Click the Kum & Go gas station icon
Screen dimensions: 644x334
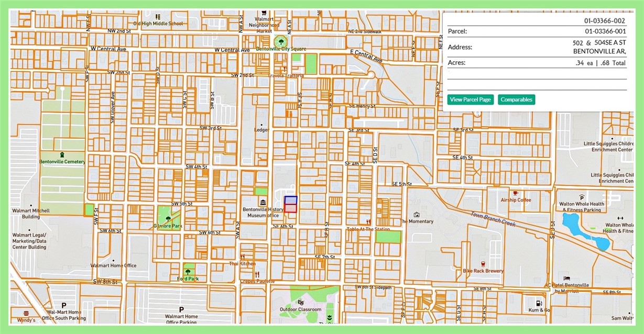click(x=538, y=303)
